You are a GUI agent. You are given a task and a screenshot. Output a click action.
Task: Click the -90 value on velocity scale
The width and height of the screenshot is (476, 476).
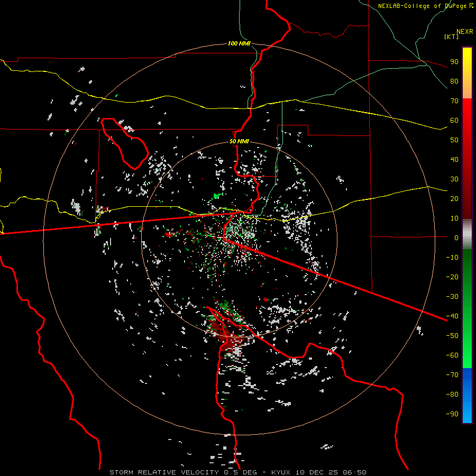click(452, 414)
